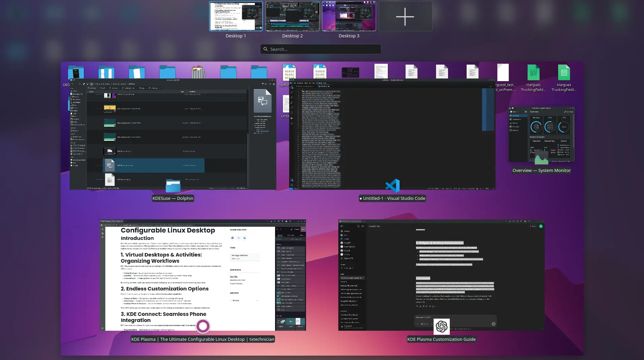Create a new virtual desktop with the plus button
The width and height of the screenshot is (644, 360).
(x=405, y=16)
